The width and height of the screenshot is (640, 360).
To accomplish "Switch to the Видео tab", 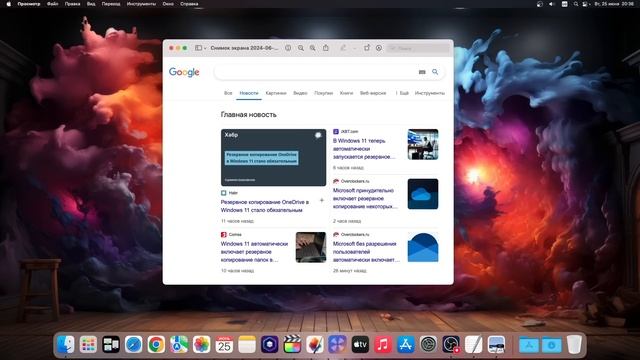I will [300, 93].
